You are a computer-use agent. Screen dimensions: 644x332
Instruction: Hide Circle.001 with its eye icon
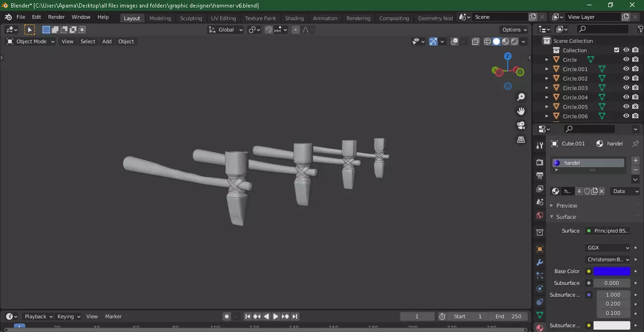coord(626,69)
